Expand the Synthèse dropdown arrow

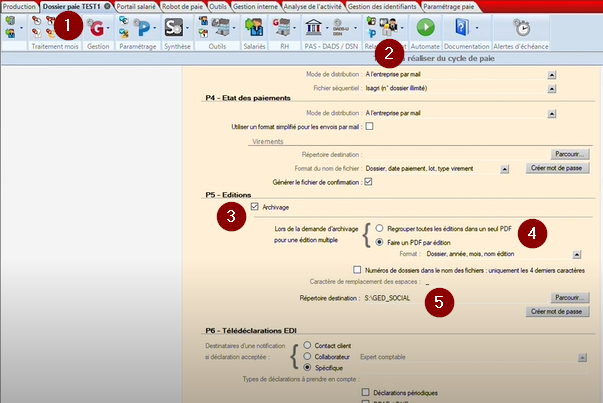[187, 28]
